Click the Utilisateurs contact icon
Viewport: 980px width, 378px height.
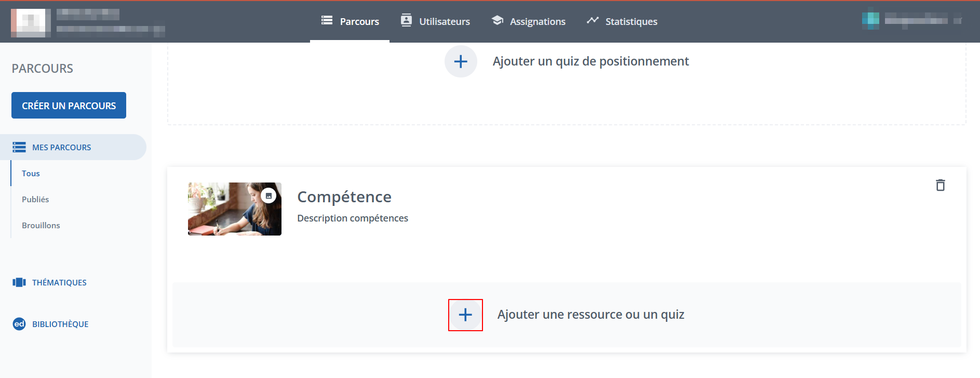406,20
